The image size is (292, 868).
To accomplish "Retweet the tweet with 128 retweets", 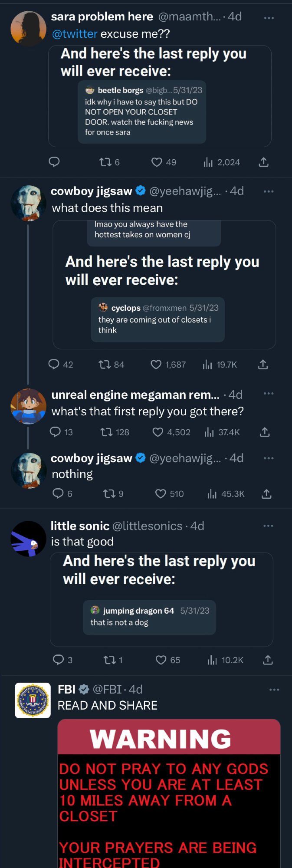I will 106,432.
